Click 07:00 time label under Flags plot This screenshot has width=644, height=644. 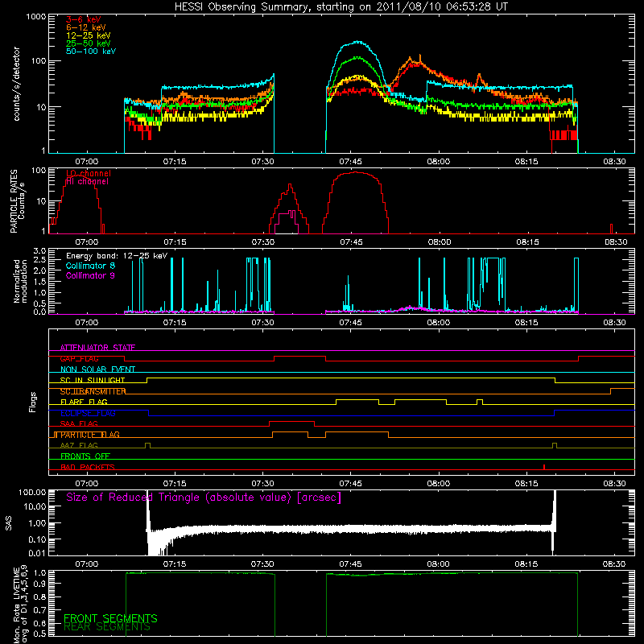(x=87, y=484)
